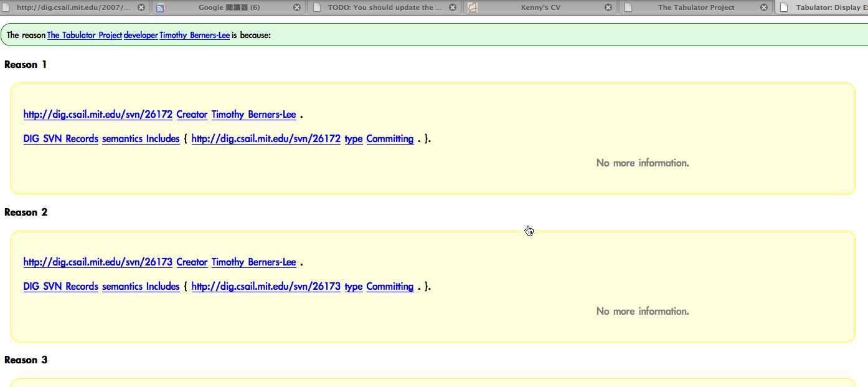Screen dimensions: 868x387
Task: Click DIG SVN Records in Reason 2
Action: [60, 287]
